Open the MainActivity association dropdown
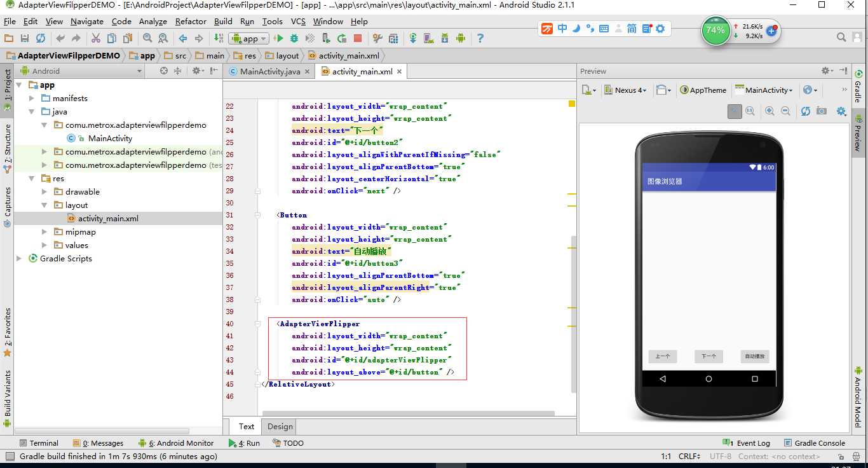The image size is (868, 468). pyautogui.click(x=764, y=90)
